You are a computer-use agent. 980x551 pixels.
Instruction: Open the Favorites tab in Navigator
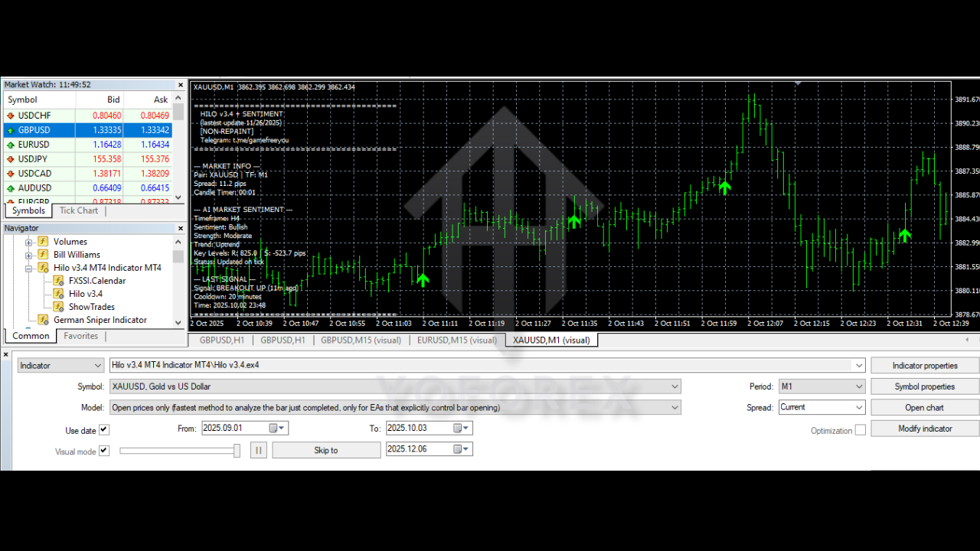80,335
